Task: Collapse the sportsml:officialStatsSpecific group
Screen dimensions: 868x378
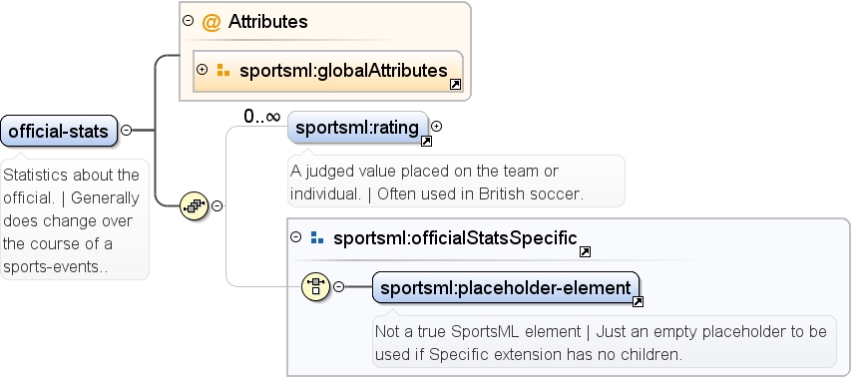Action: coord(296,236)
